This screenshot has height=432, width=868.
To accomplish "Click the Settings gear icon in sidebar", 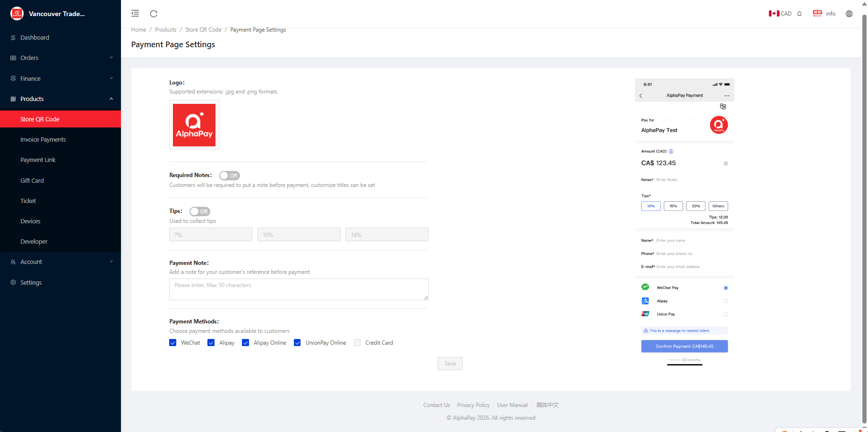I will coord(13,282).
